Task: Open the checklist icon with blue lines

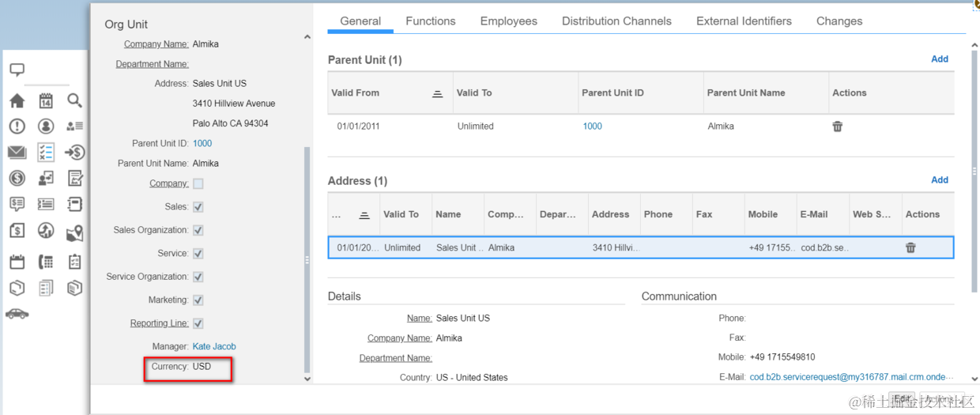Action: coord(46,153)
